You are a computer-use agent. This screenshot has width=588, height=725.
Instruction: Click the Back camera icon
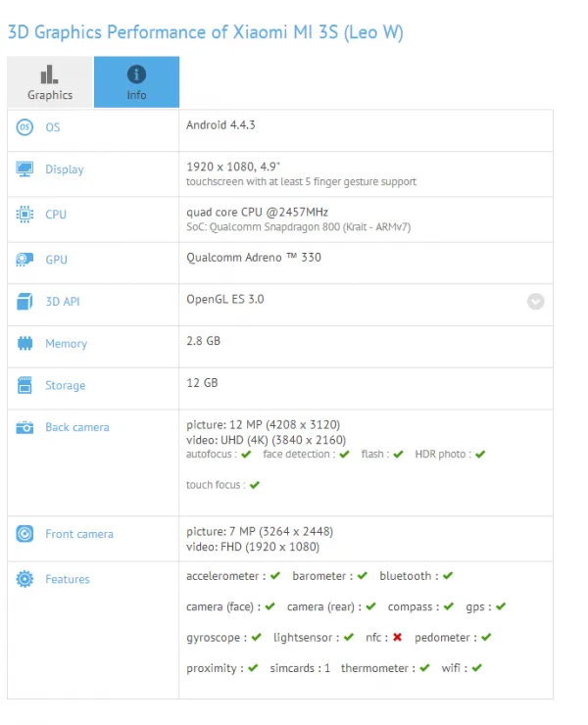click(x=24, y=427)
